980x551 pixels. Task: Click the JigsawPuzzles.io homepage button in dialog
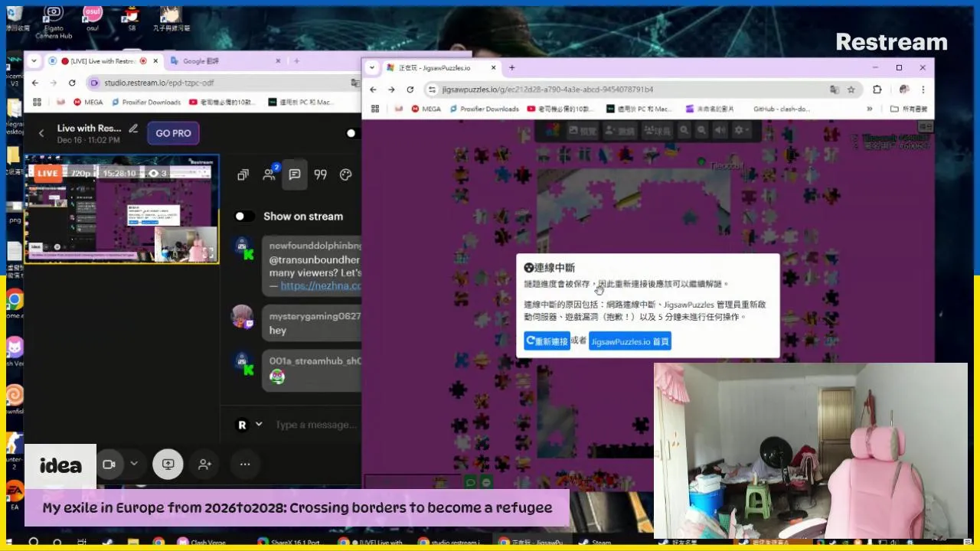[x=630, y=341]
